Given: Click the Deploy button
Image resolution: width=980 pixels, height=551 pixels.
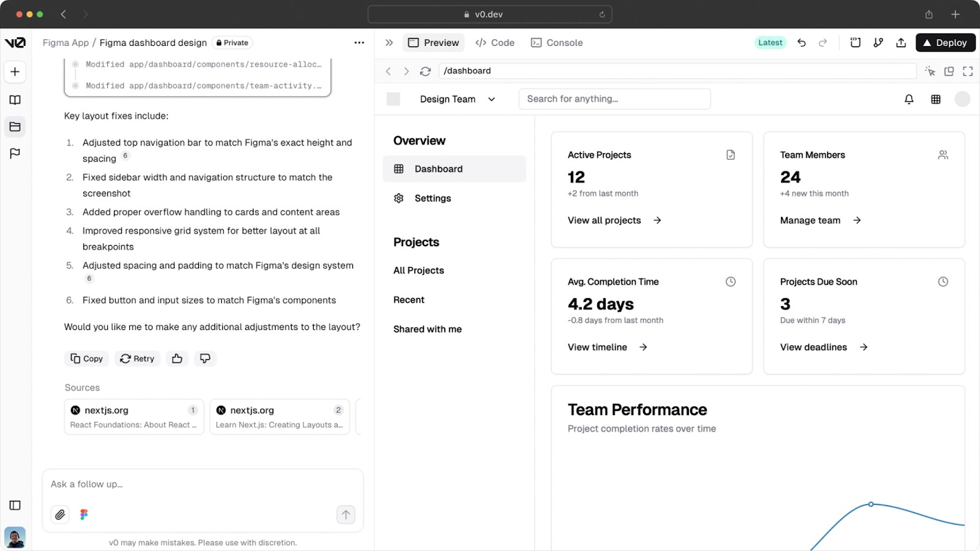Looking at the screenshot, I should 945,43.
